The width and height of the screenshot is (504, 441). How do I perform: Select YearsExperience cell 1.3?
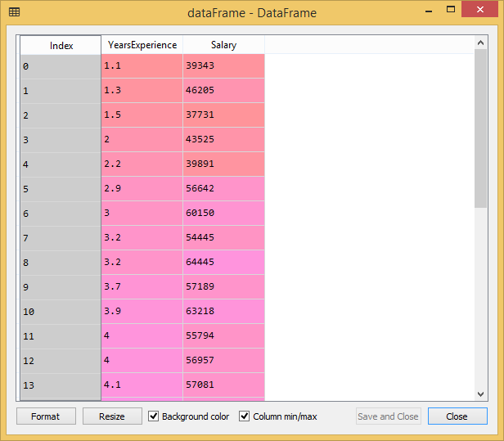tap(142, 91)
